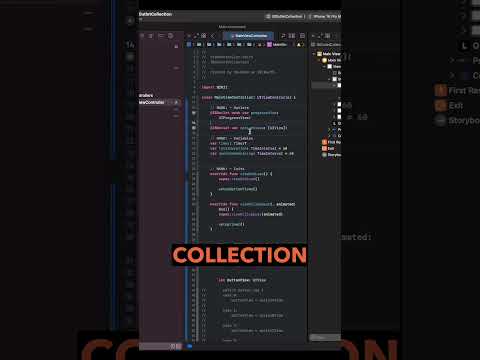This screenshot has height=360, width=480.
Task: Select the yellow view controller outline item
Action: (x=331, y=60)
